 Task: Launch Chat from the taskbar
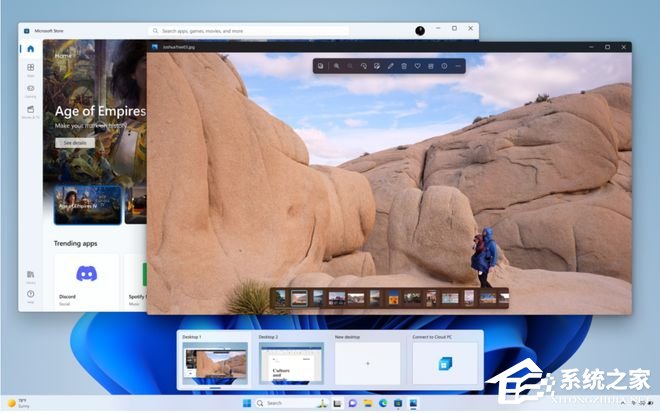(352, 403)
